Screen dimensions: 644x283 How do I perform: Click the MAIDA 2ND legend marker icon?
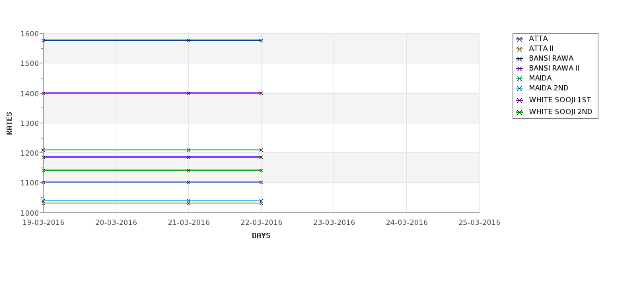coord(520,88)
